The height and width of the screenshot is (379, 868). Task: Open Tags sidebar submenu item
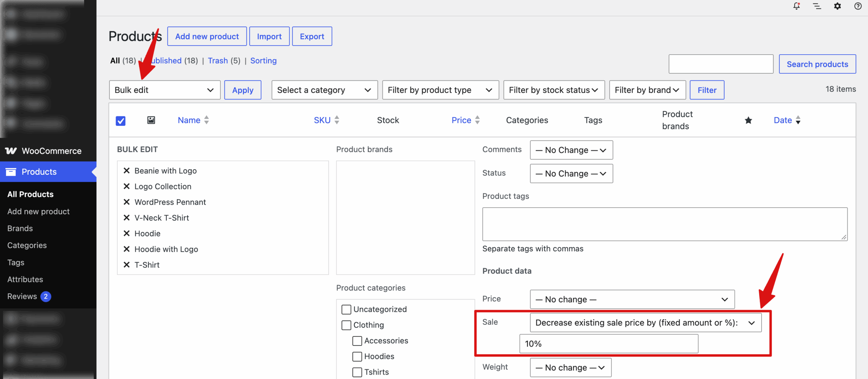click(16, 262)
